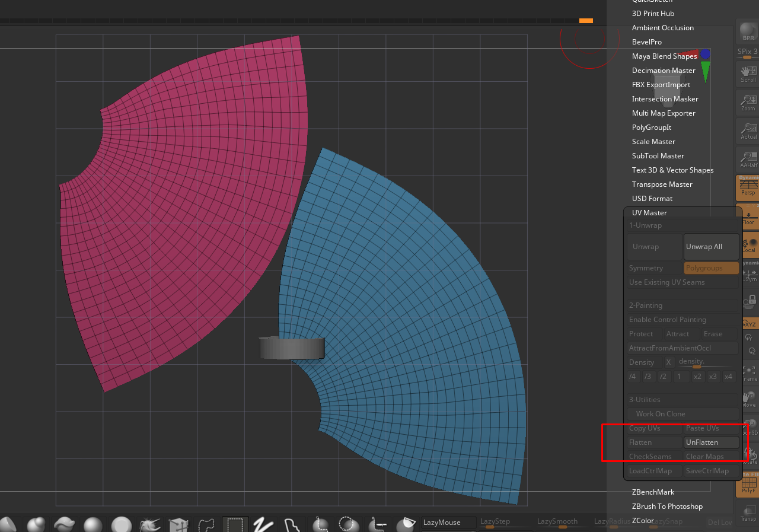Toggle Erase painting mode
The image size is (759, 532).
coord(719,334)
